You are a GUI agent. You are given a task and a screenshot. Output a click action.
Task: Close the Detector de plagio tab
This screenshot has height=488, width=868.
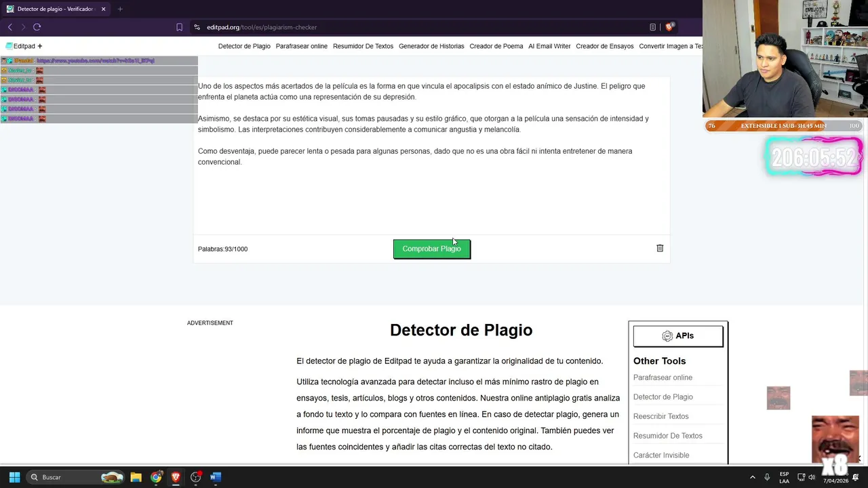[103, 9]
